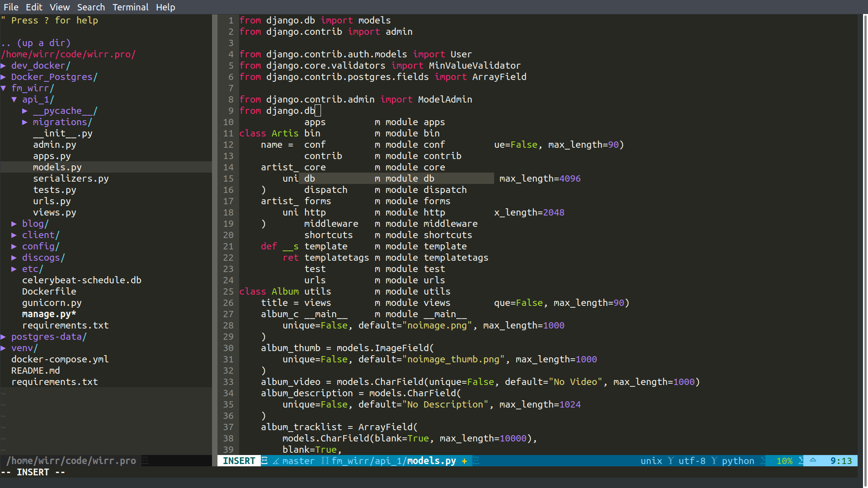Click the unix file format label
This screenshot has width=868, height=488.
[651, 461]
